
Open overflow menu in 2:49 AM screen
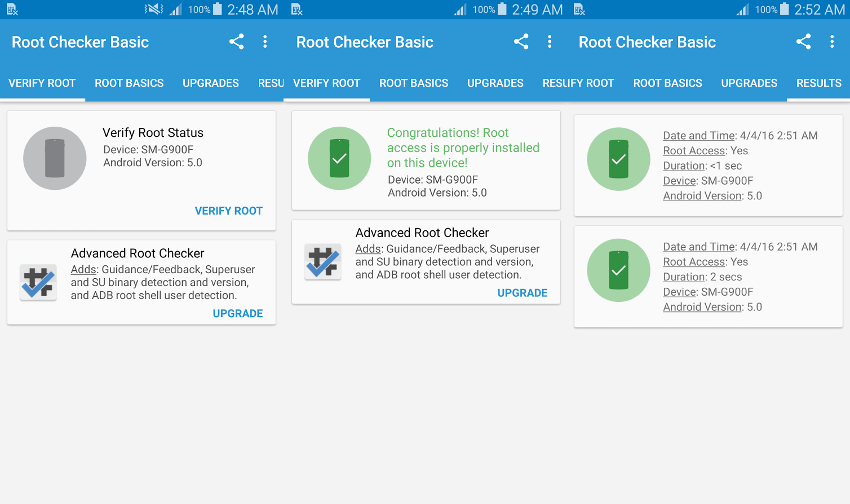pos(550,42)
